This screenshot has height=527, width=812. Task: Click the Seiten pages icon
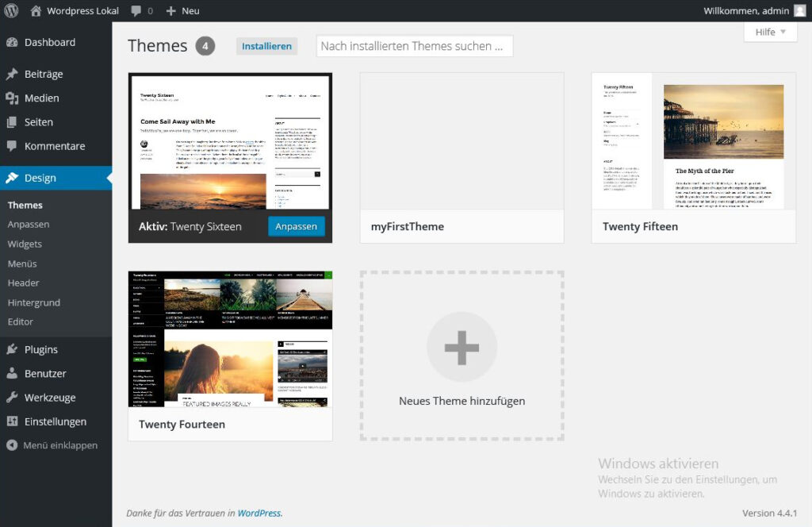tap(12, 122)
